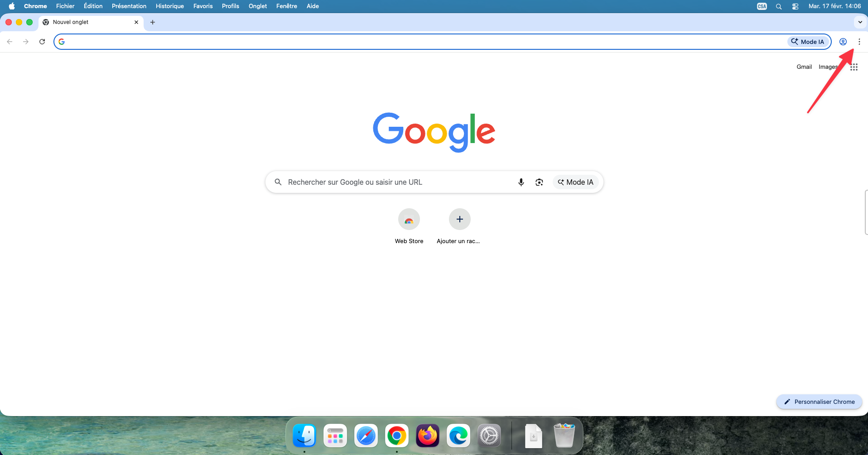Open Spotlight search in menu bar
868x455 pixels.
pos(779,6)
